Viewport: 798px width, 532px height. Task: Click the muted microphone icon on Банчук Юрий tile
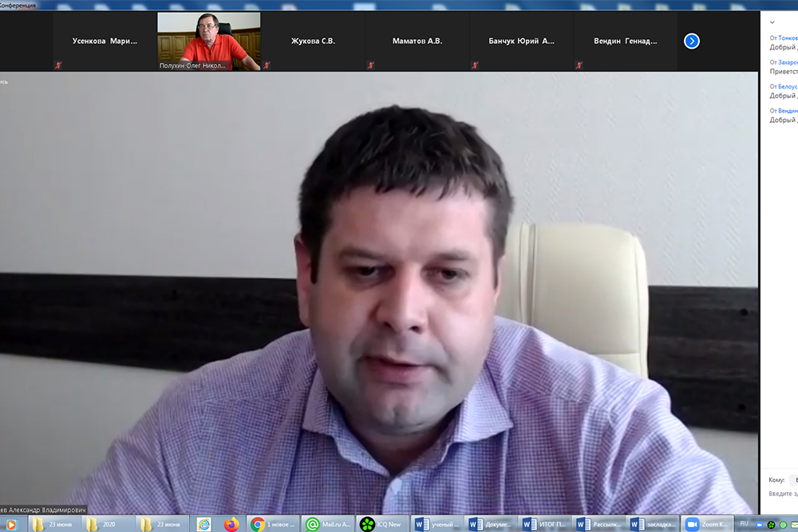pos(475,65)
